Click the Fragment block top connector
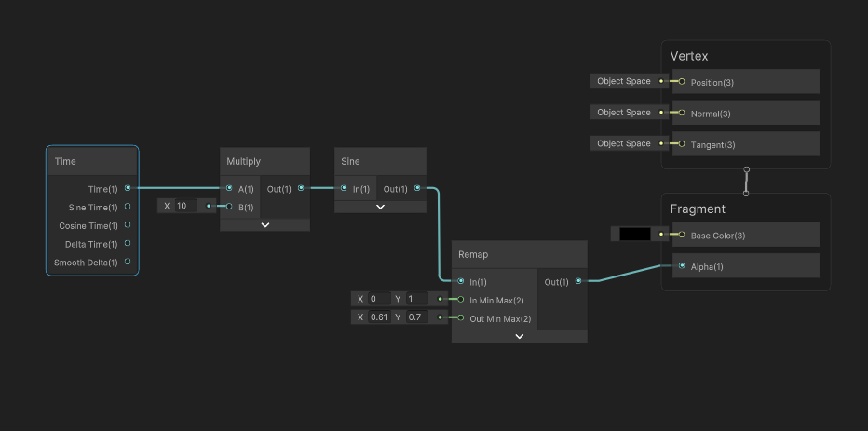Screen dimensions: 868x431 (746, 193)
